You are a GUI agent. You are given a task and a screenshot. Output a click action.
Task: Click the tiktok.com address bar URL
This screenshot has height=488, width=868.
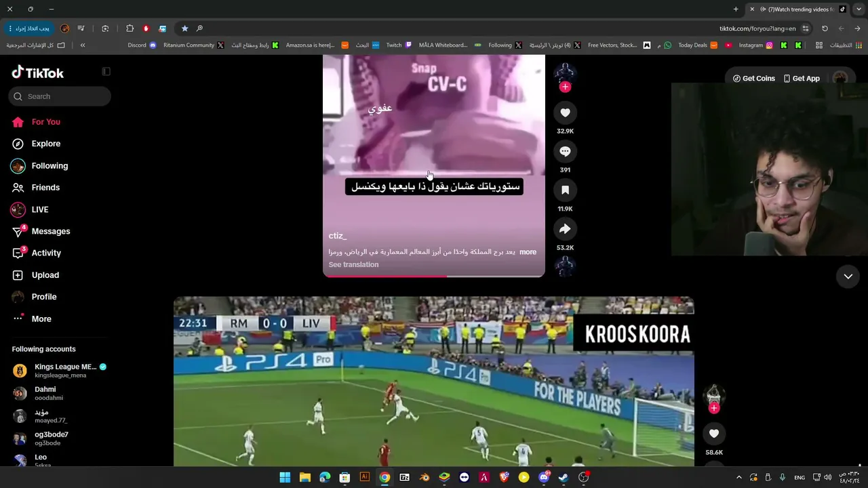(x=757, y=28)
